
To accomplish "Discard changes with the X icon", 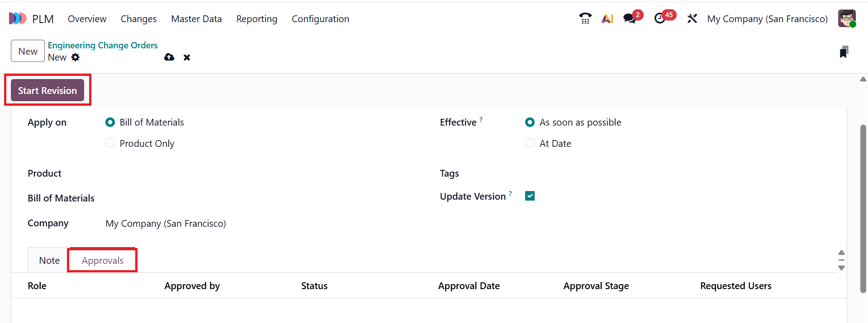I will 187,57.
